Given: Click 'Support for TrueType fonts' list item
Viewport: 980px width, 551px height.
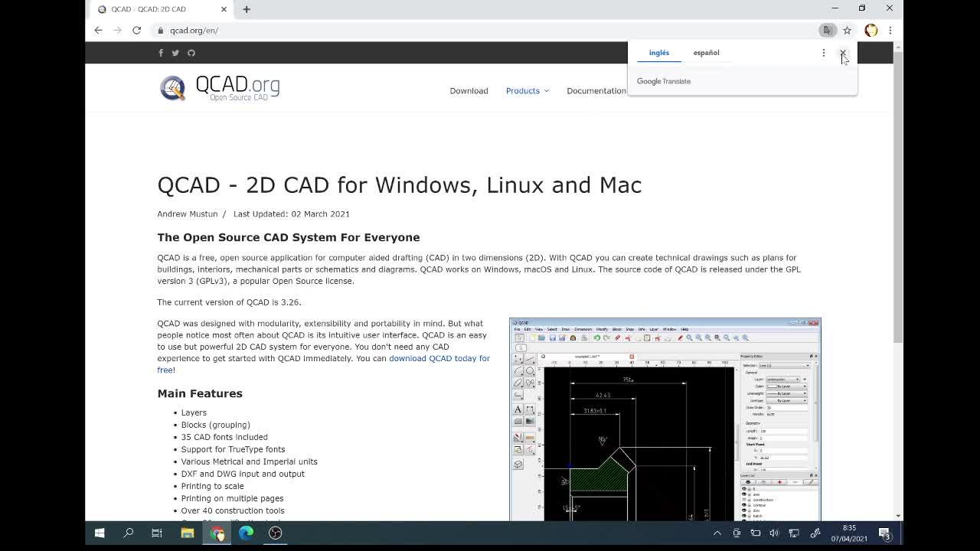Looking at the screenshot, I should coord(233,449).
